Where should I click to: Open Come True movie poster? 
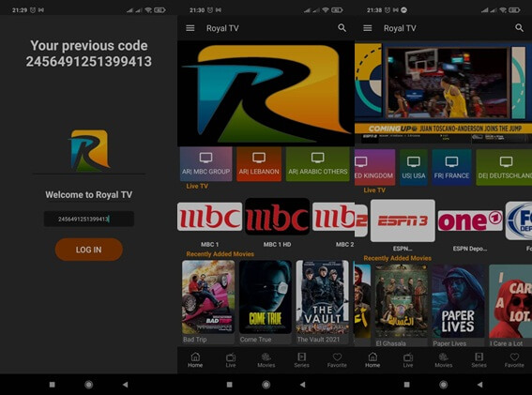tap(266, 296)
